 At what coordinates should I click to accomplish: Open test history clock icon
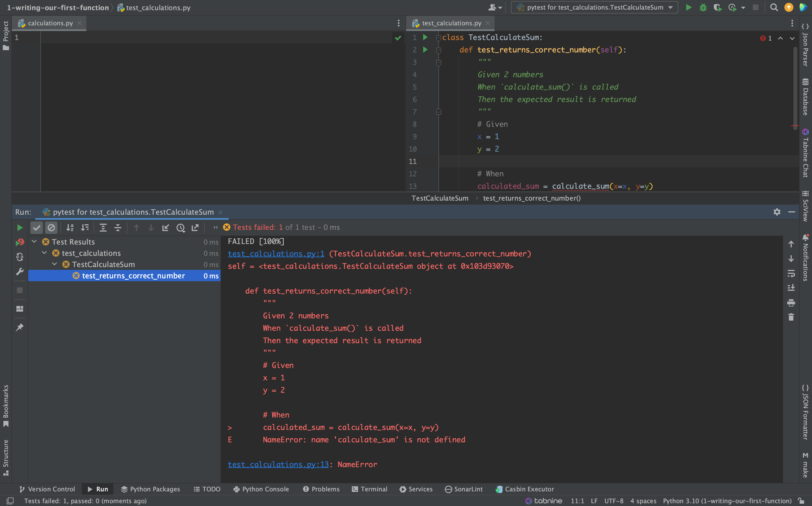(180, 228)
